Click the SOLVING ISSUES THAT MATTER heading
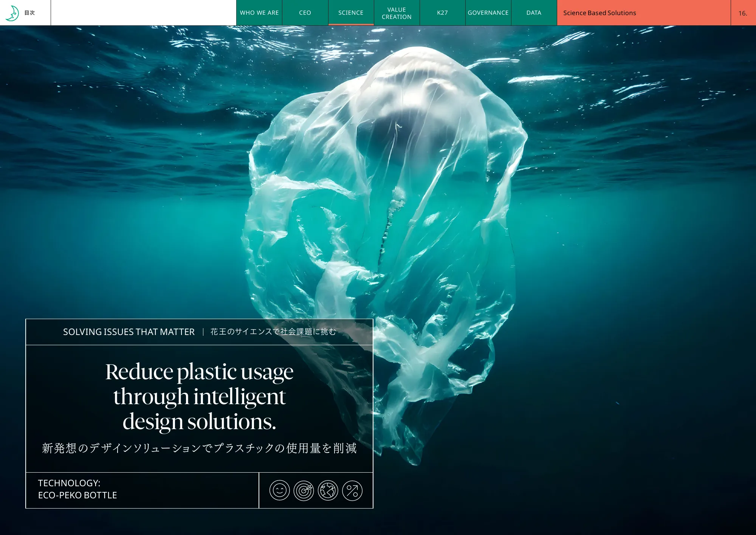The height and width of the screenshot is (535, 756). pos(129,332)
